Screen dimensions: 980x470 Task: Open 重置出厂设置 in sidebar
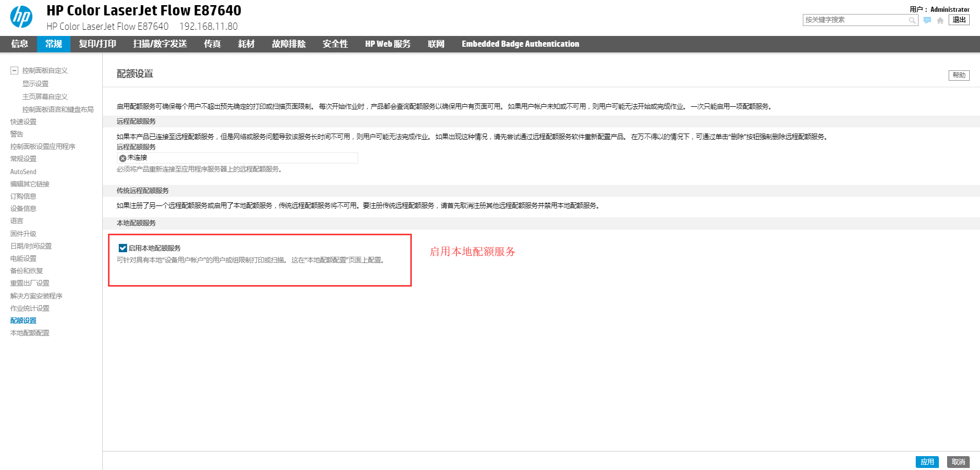point(30,283)
